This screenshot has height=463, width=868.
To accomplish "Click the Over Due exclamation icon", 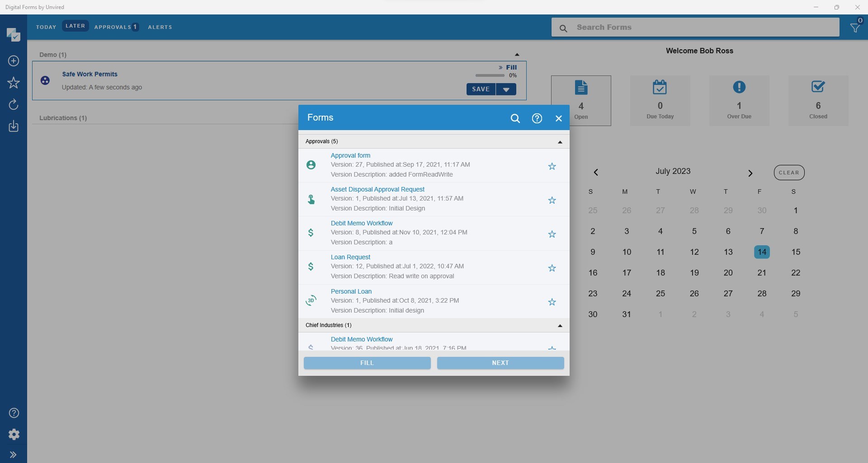I will (x=739, y=87).
